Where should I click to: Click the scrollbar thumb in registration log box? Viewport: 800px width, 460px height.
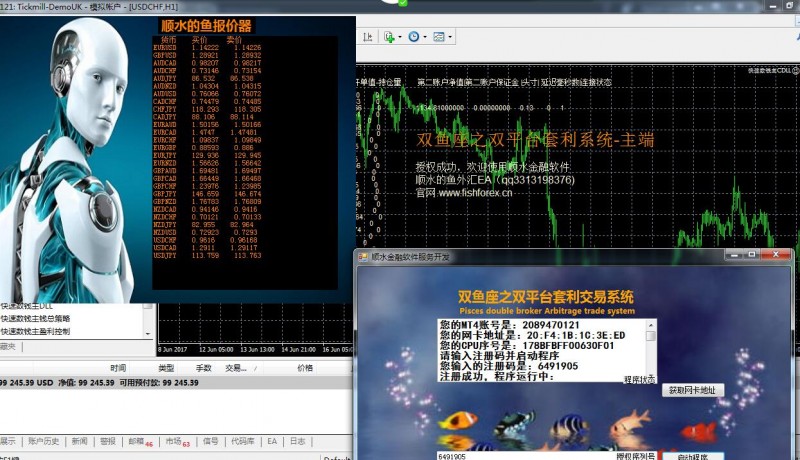(651, 336)
